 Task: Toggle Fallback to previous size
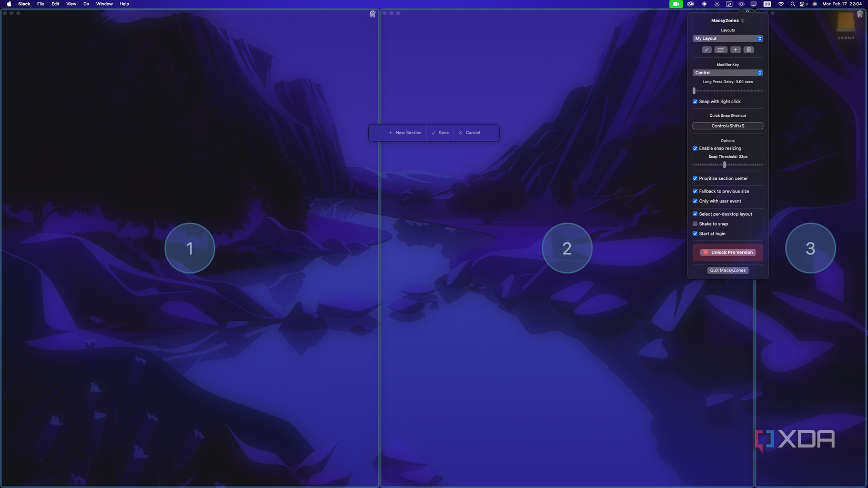tap(695, 191)
